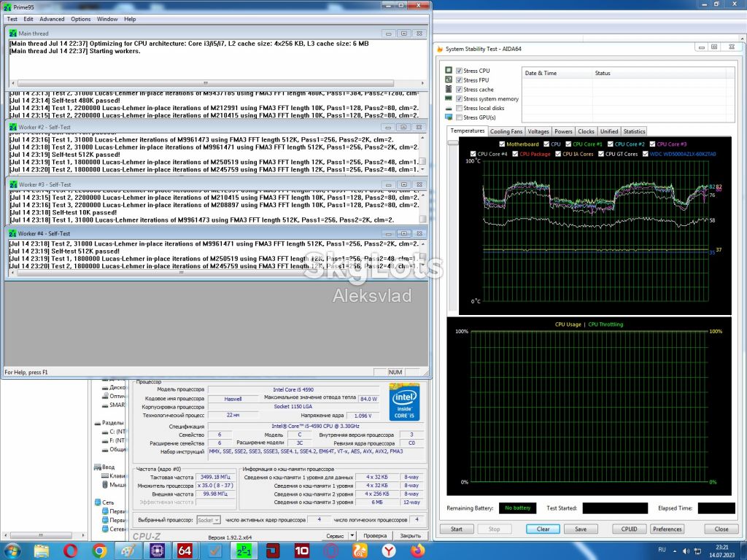
Task: Uncheck Stress CPU in AIDA64
Action: click(460, 71)
